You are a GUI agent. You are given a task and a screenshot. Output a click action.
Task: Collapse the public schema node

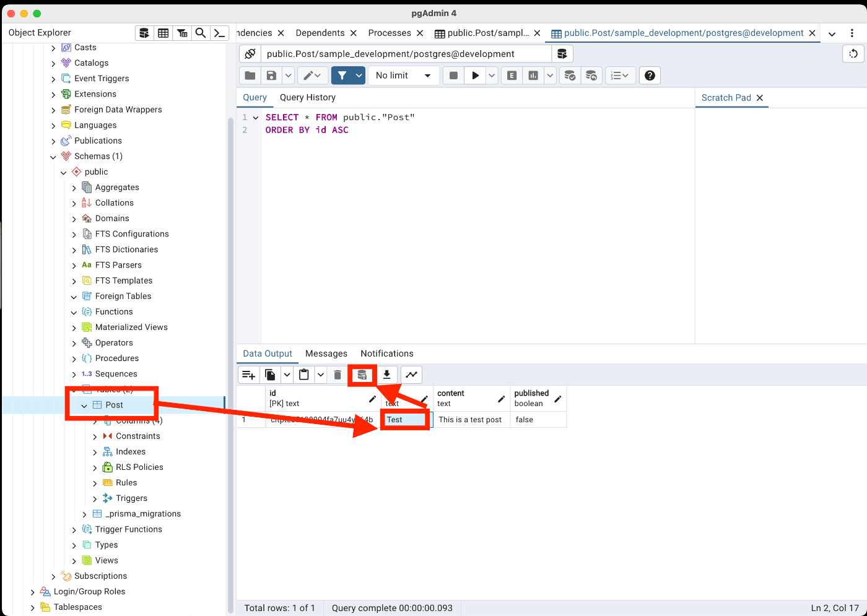coord(64,172)
